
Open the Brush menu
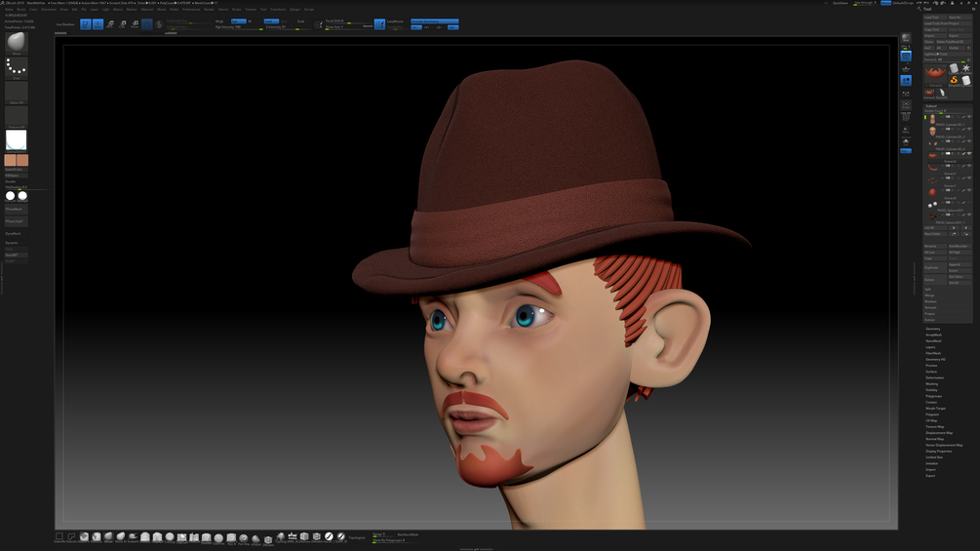coord(21,10)
